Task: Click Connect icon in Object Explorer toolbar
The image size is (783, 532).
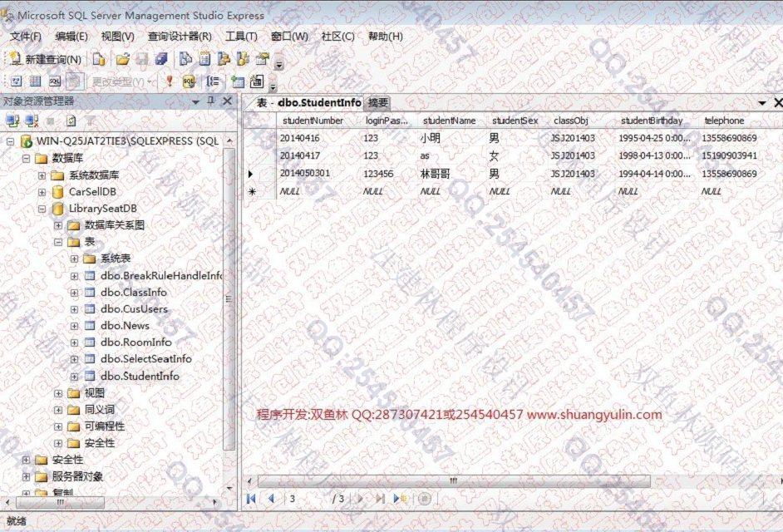Action: click(12, 121)
